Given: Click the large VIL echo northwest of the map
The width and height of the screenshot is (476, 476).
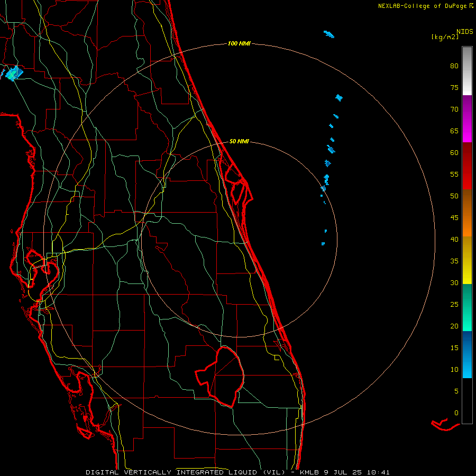Looking at the screenshot, I should [x=14, y=73].
